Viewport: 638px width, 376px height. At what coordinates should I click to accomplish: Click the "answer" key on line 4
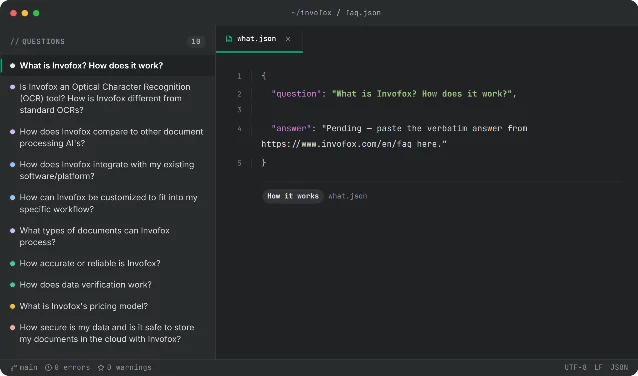click(291, 129)
